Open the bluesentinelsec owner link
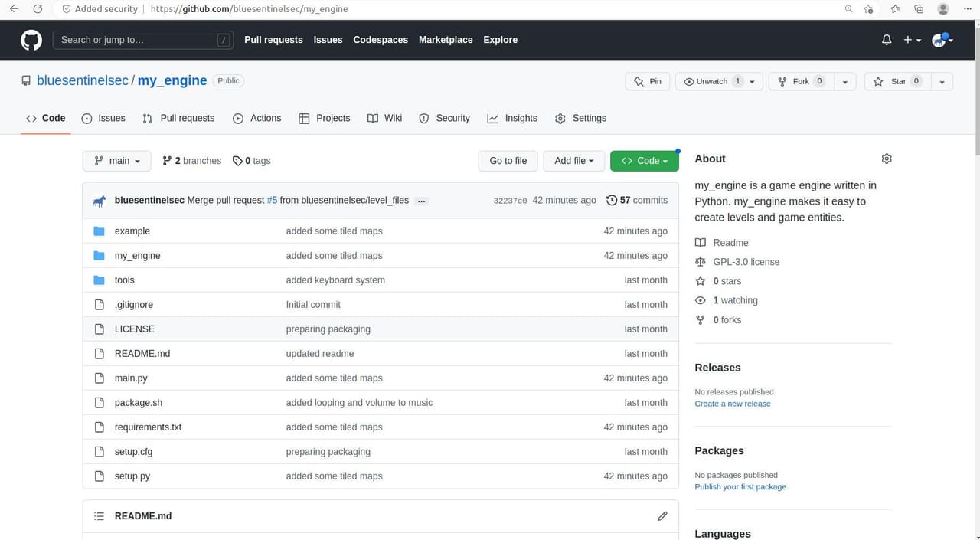The width and height of the screenshot is (980, 540). tap(83, 81)
